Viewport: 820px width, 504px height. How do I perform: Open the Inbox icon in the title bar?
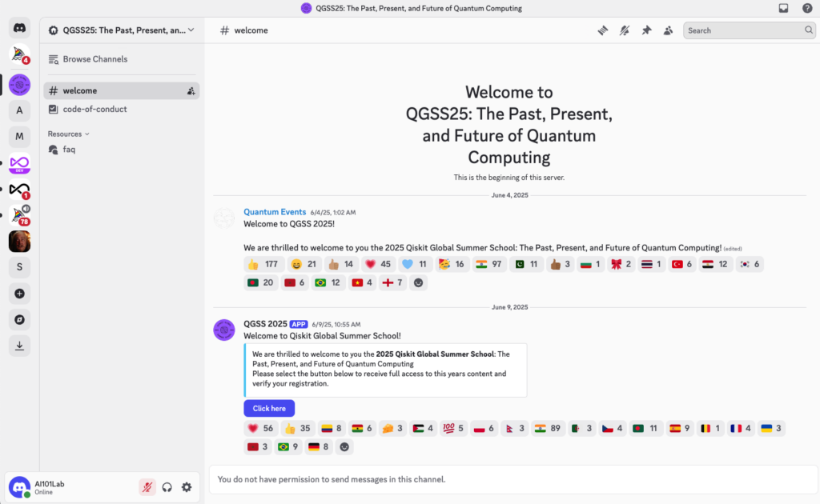[x=783, y=8]
